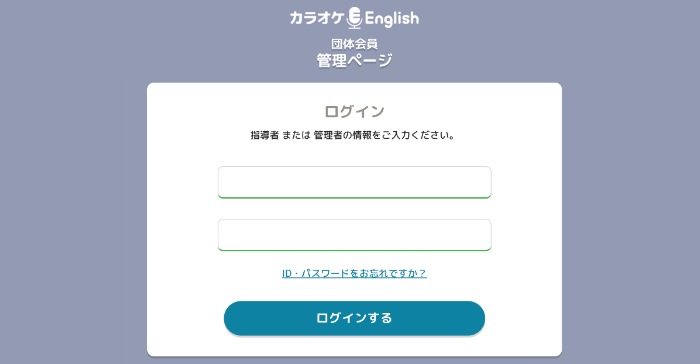Click the カラオケ English logo

(x=354, y=18)
